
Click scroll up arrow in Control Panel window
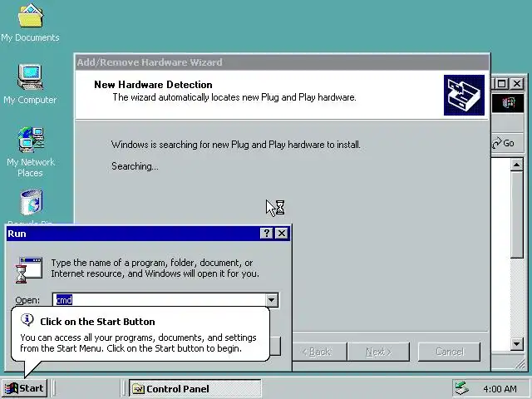click(516, 165)
